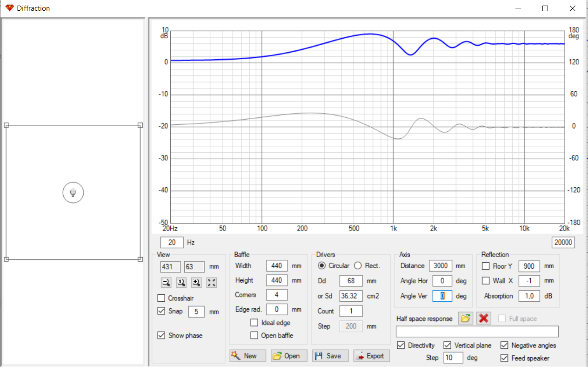
Task: Select the Rect. driver radio button
Action: [x=358, y=265]
